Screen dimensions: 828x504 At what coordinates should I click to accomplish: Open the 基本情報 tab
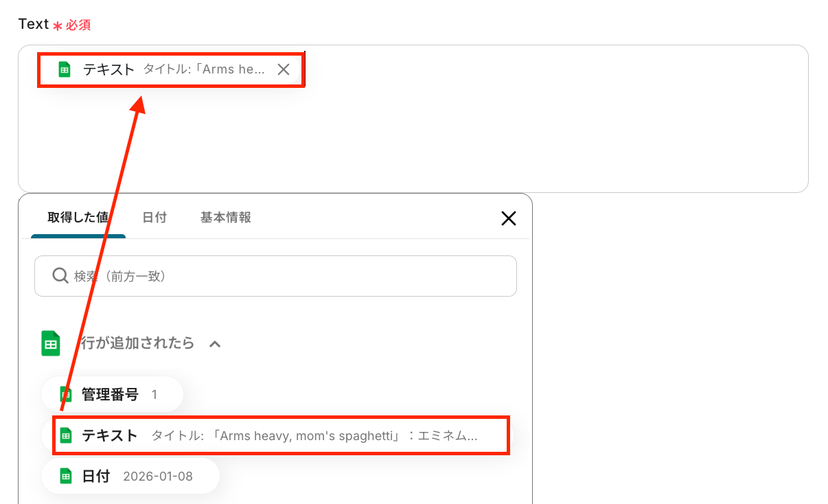coord(226,218)
